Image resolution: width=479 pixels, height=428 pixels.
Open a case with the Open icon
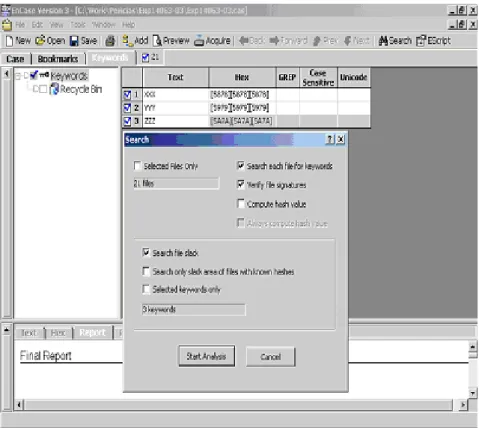point(40,40)
